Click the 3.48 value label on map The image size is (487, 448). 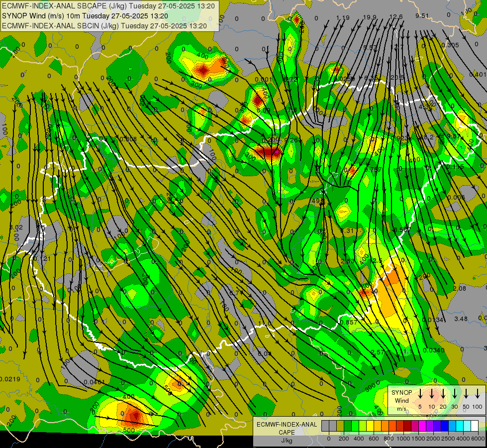tap(461, 319)
